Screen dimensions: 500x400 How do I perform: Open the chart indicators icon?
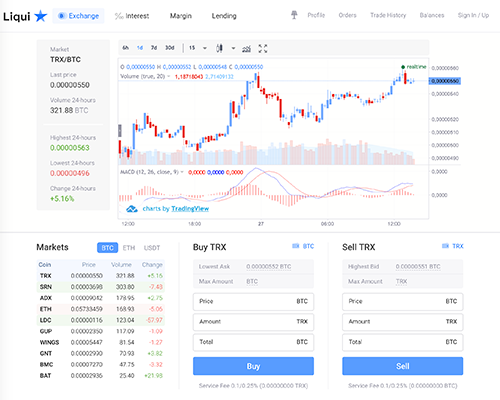pyautogui.click(x=246, y=49)
